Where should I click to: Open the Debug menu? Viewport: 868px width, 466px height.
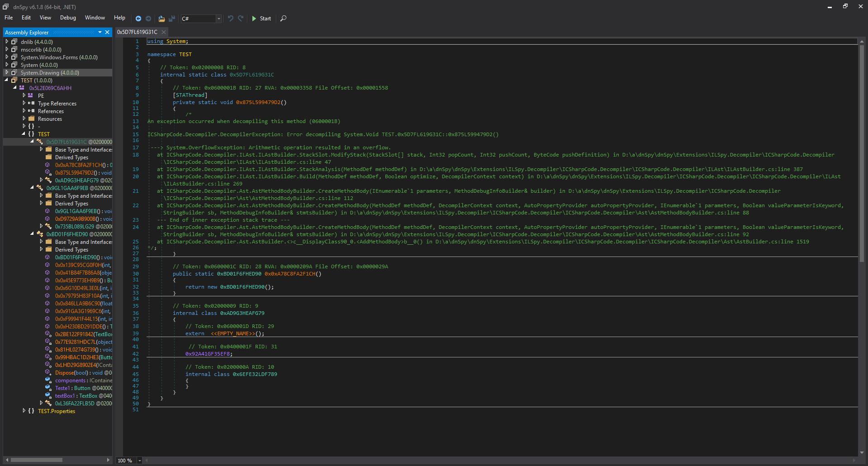click(x=68, y=18)
